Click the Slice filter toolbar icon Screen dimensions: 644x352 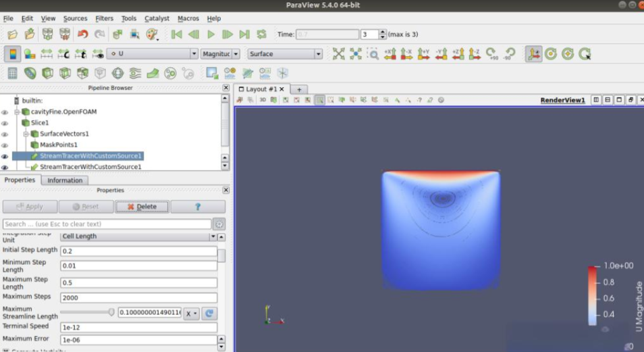[x=65, y=73]
